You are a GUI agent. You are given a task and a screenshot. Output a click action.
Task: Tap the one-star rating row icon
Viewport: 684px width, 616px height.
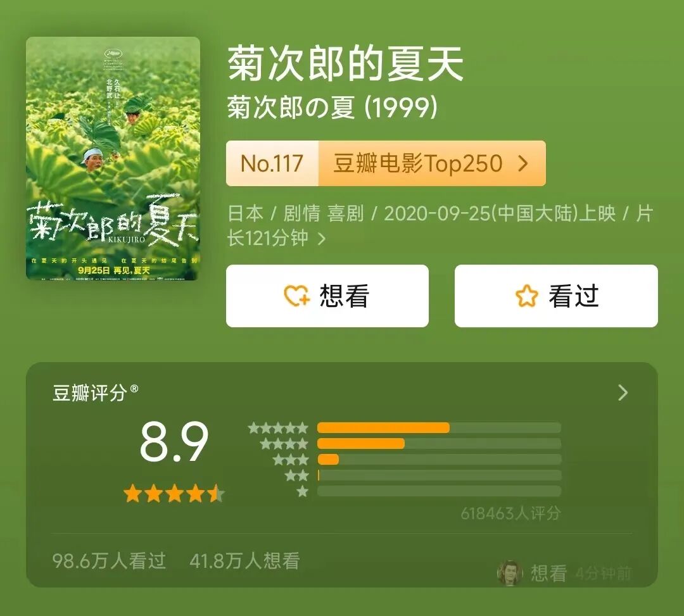coord(302,492)
